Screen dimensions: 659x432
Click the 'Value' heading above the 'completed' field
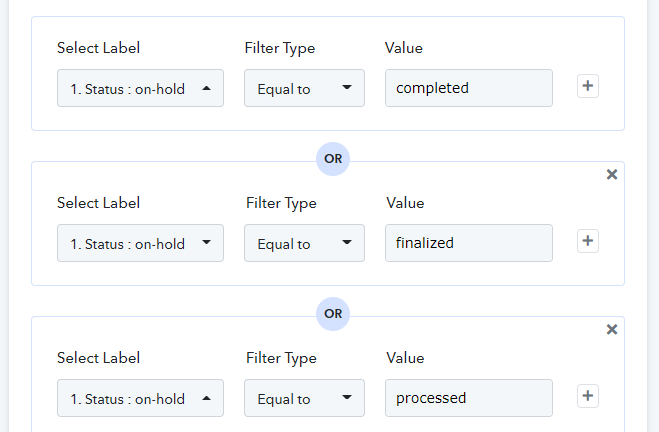[x=403, y=48]
